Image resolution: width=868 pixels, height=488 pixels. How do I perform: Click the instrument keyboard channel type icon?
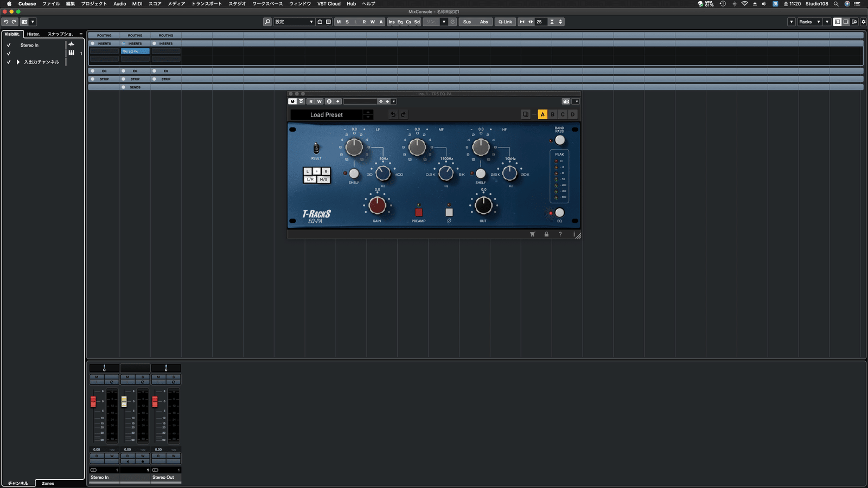click(x=71, y=53)
